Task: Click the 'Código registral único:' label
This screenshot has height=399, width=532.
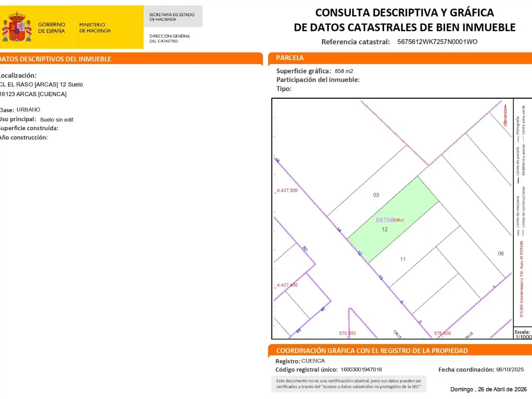Action: tap(306, 370)
